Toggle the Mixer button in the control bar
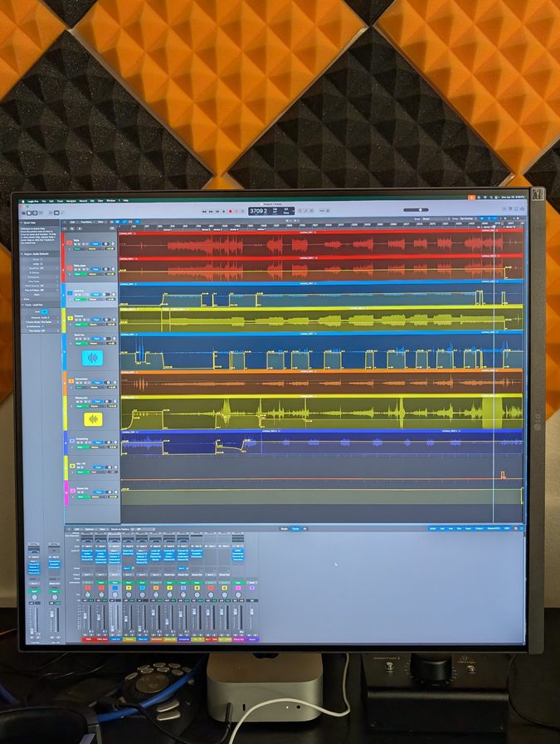The image size is (560, 744). (x=56, y=213)
